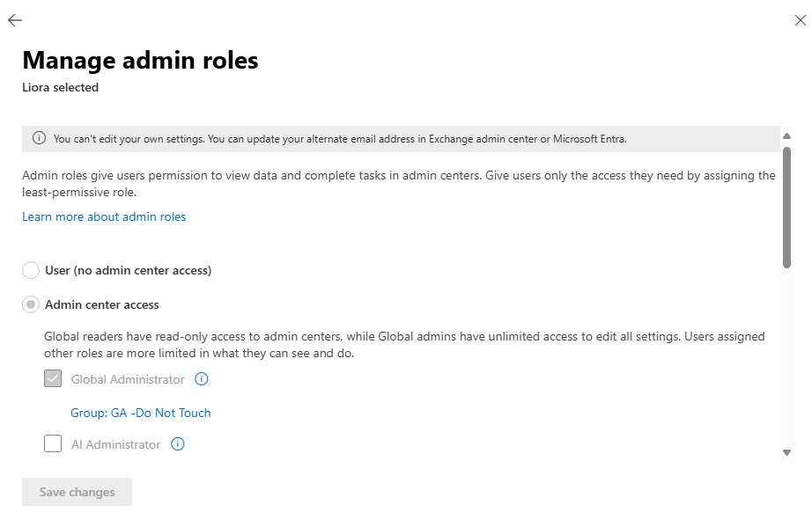Click the scrollbar down arrow
812x520 pixels.
pyautogui.click(x=786, y=453)
